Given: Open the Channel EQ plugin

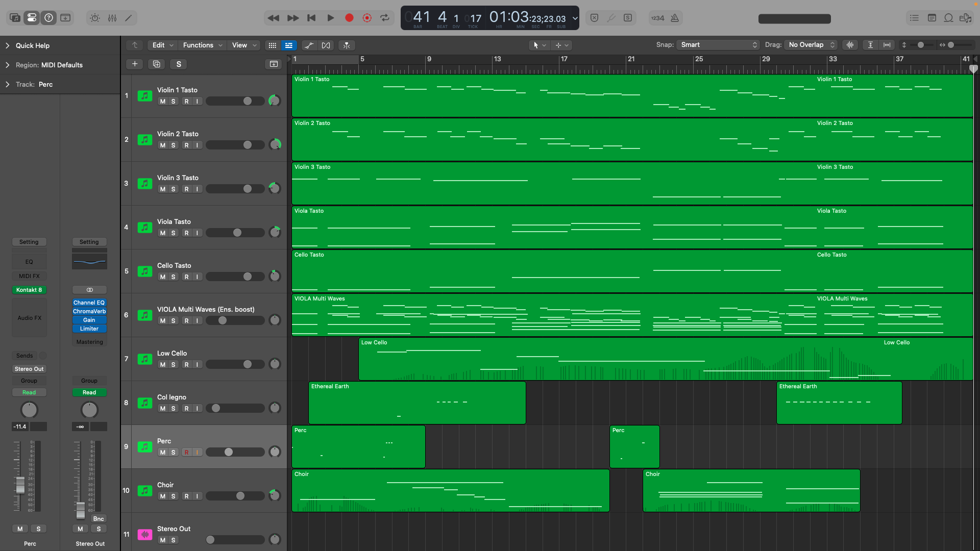Looking at the screenshot, I should coord(89,303).
